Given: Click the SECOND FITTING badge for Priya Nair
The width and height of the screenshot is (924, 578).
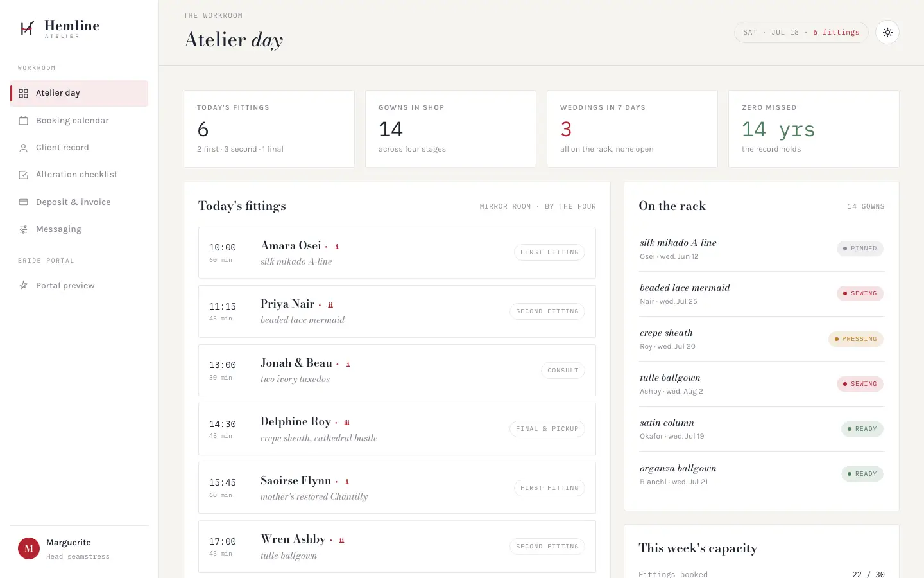Looking at the screenshot, I should click(547, 311).
